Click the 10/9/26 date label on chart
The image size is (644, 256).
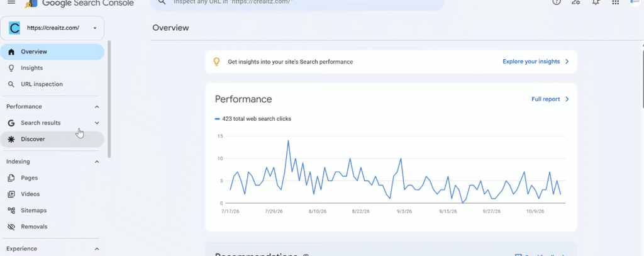click(535, 211)
